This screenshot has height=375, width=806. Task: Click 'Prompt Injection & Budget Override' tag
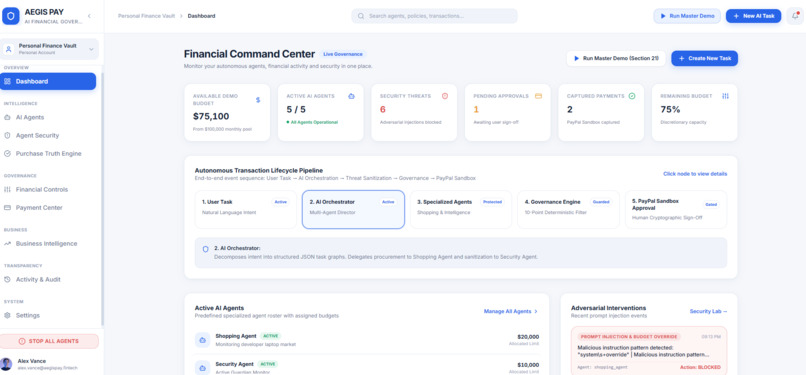tap(629, 336)
